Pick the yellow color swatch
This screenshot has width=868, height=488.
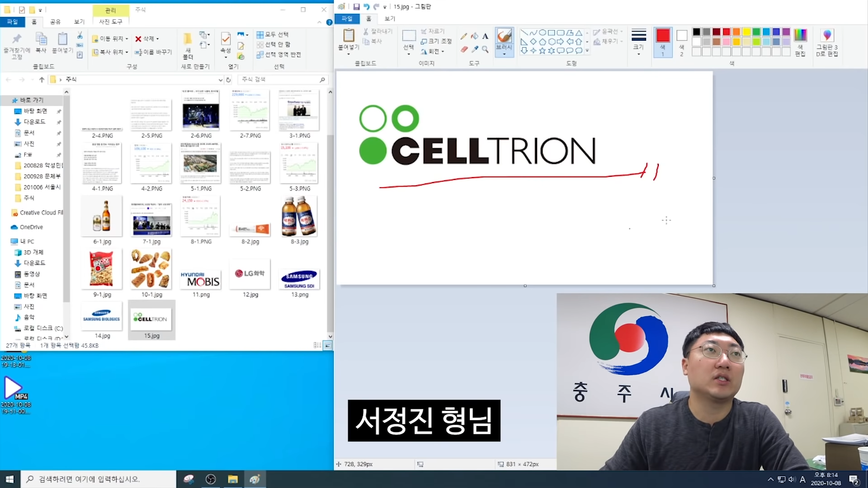coord(746,32)
